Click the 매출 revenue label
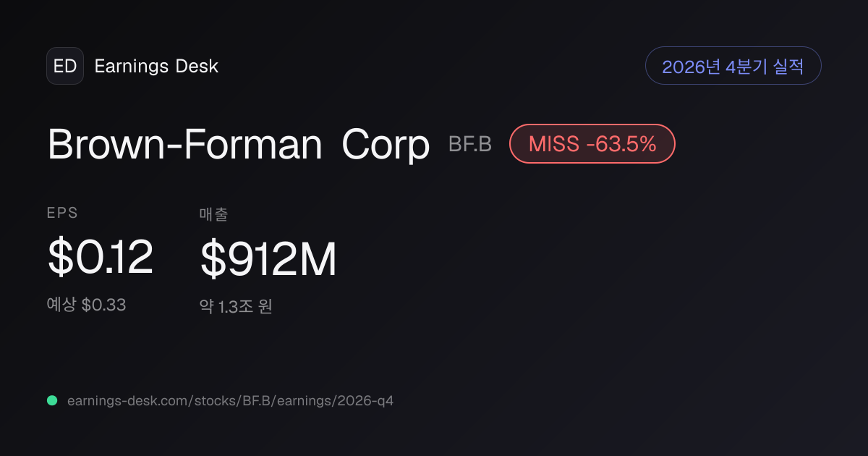Image resolution: width=868 pixels, height=456 pixels. coord(213,214)
